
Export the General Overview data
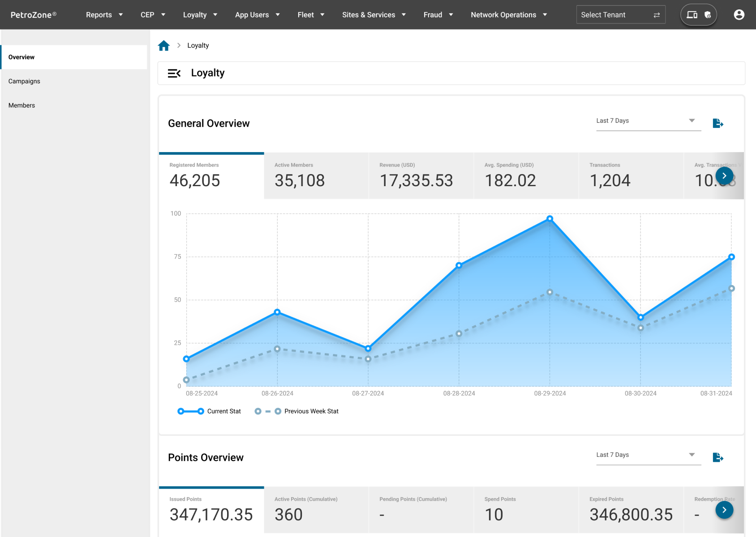click(717, 123)
